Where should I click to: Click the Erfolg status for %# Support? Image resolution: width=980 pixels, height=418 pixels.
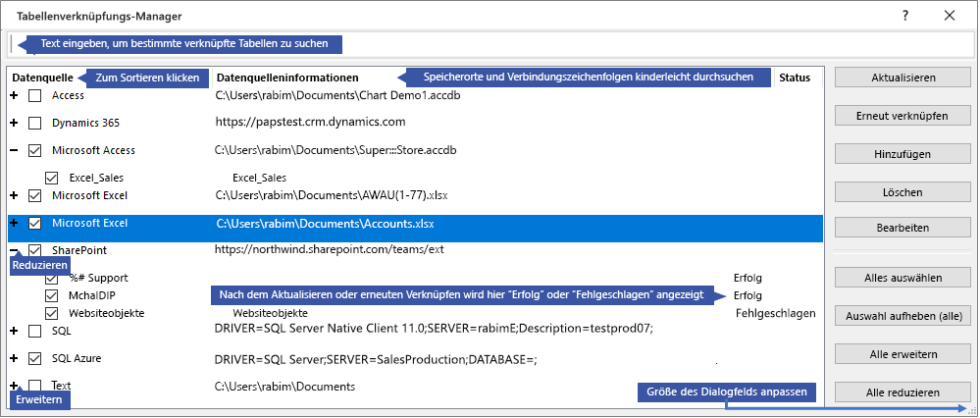tap(748, 278)
